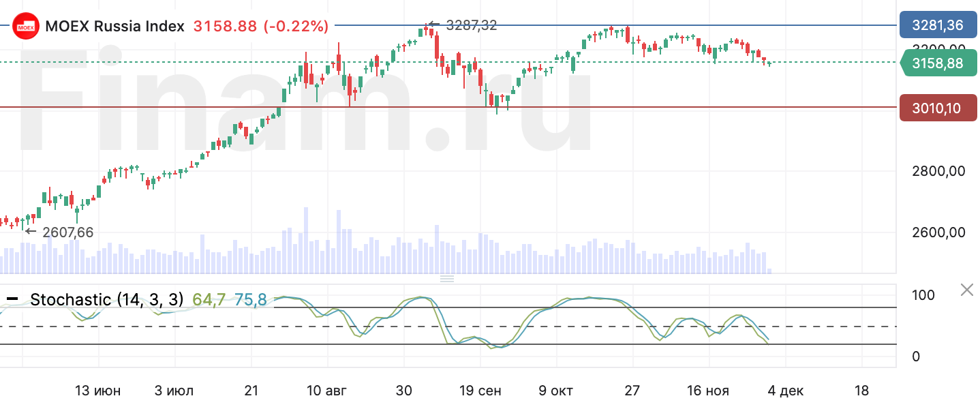Screen dimensions: 980x409
Task: Collapse the Stochastic indicator with minus icon
Action: point(12,299)
